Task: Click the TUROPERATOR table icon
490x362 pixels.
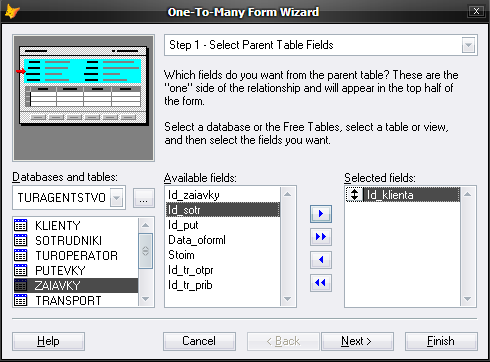Action: click(x=21, y=255)
